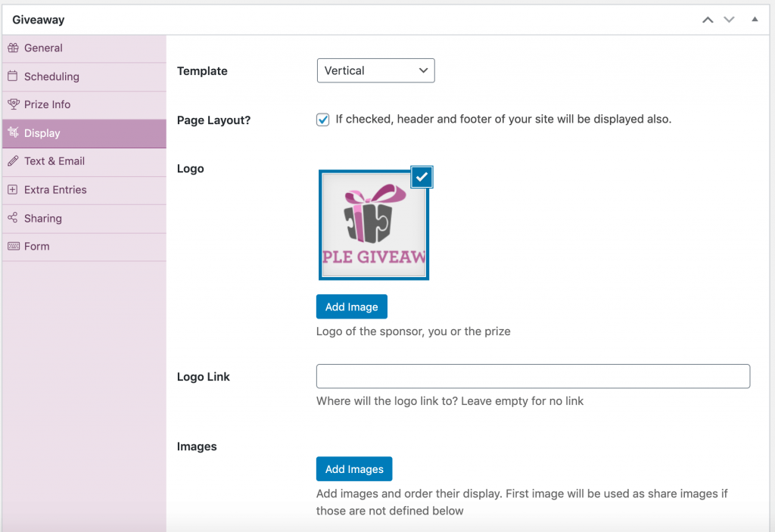The height and width of the screenshot is (532, 775).
Task: Switch to the Scheduling tab
Action: (84, 76)
